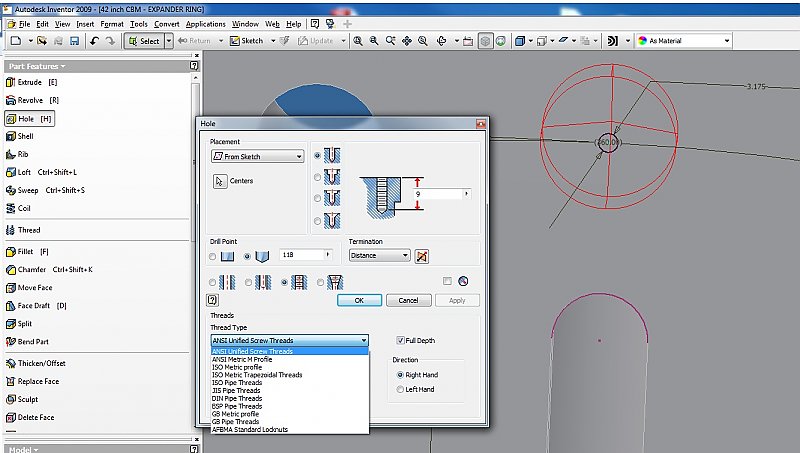The image size is (800, 453).
Task: Choose the angled drill point option
Action: [x=247, y=257]
